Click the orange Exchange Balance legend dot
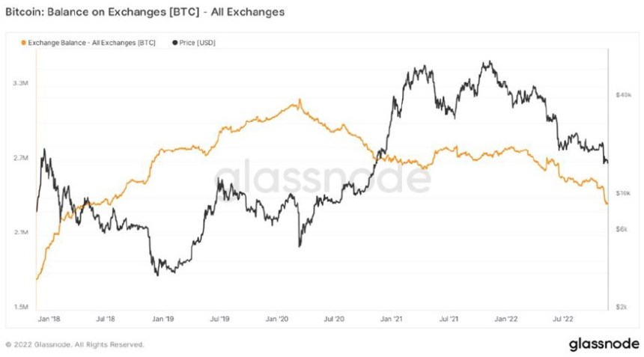 [x=24, y=43]
